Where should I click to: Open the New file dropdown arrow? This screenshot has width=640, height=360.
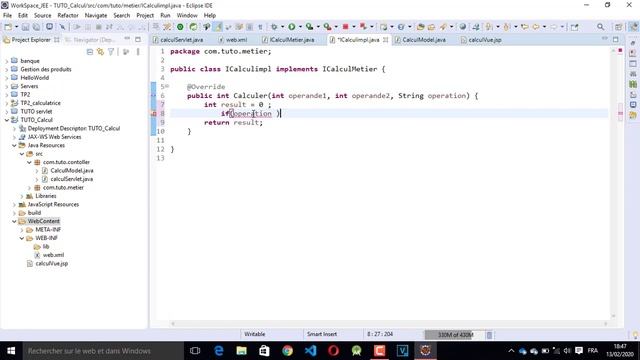click(16, 27)
